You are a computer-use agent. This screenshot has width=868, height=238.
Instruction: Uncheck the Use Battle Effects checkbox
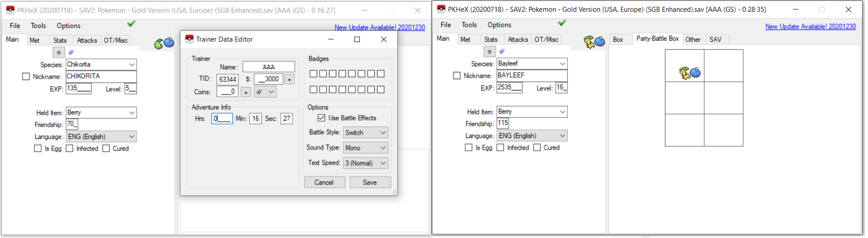pos(321,118)
